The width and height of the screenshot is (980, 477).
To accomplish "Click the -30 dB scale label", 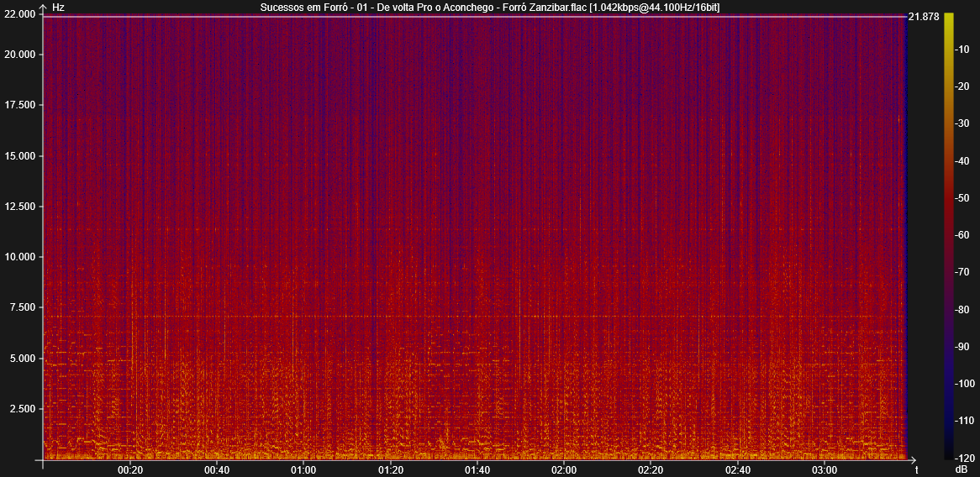I will click(x=962, y=123).
